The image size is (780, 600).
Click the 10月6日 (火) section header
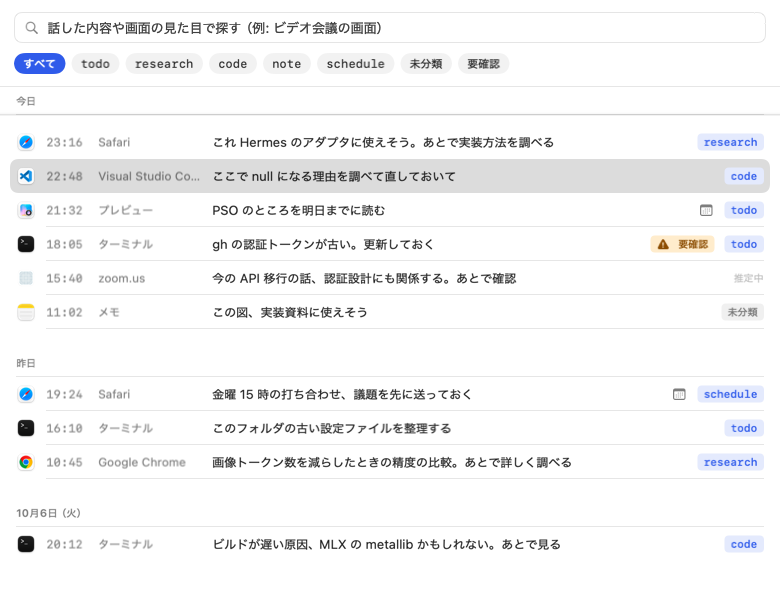[48, 513]
